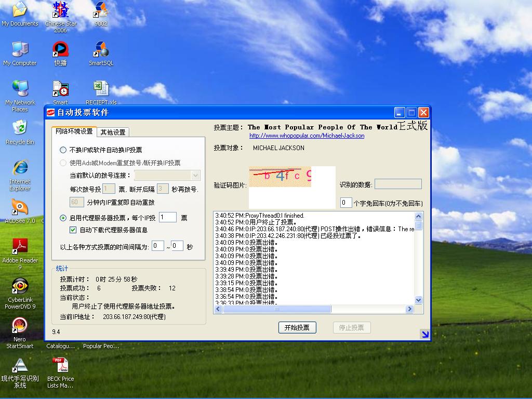
Task: Open the SmartSQL desktop shortcut
Action: coord(101,51)
